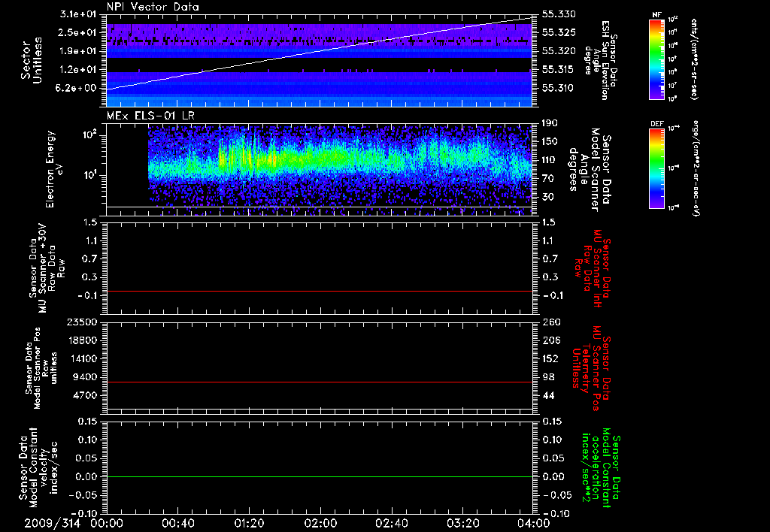Image resolution: width=770 pixels, height=532 pixels.
Task: Click the 02:00 time tick label
Action: [320, 523]
